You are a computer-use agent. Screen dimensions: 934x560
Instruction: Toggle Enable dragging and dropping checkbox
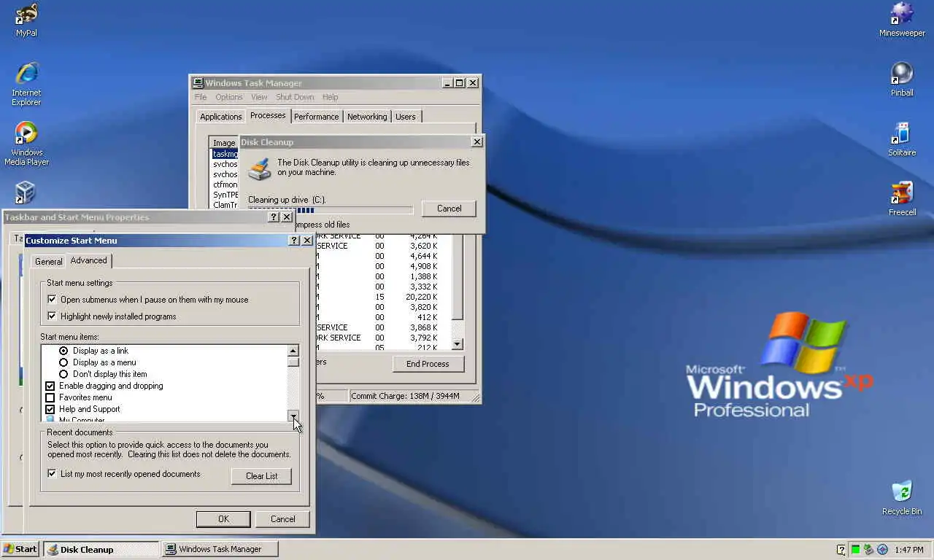coord(50,386)
